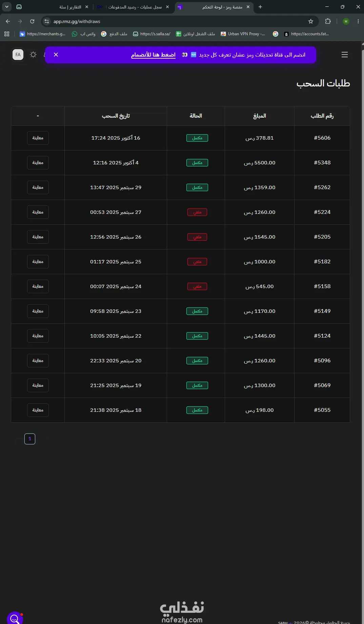The image size is (364, 624).
Task: Select pagination page 1
Action: click(x=30, y=439)
